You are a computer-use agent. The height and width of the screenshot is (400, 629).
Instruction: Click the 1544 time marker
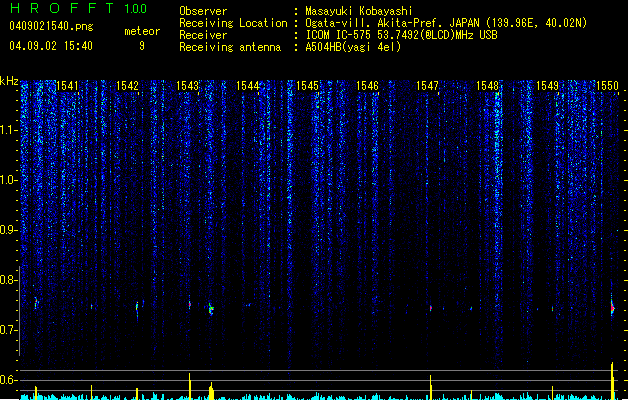[x=248, y=86]
